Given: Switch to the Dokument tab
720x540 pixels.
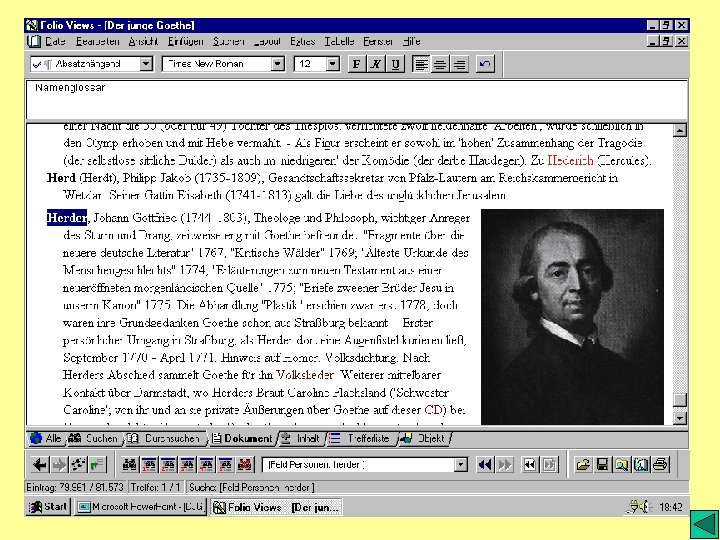Looking at the screenshot, I should point(242,439).
